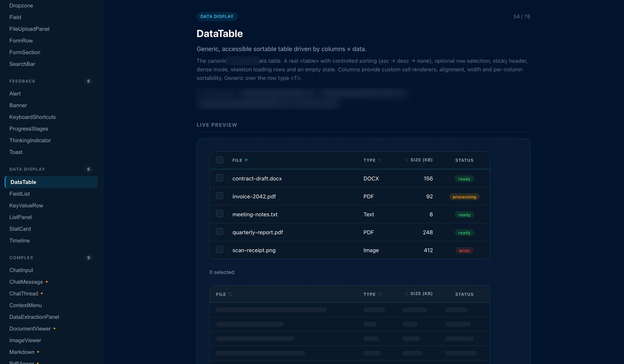This screenshot has width=624, height=364.
Task: Click the Image type cell
Action: coord(371,250)
